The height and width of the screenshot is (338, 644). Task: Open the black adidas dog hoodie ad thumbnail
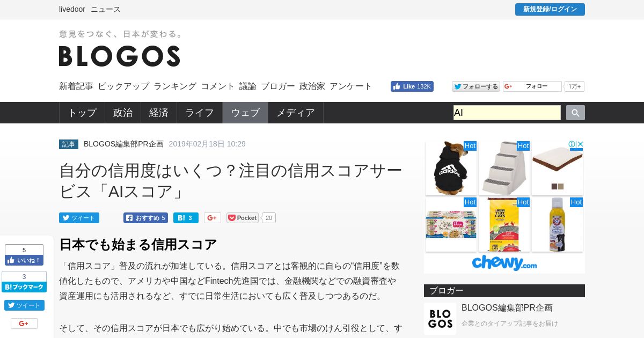451,168
